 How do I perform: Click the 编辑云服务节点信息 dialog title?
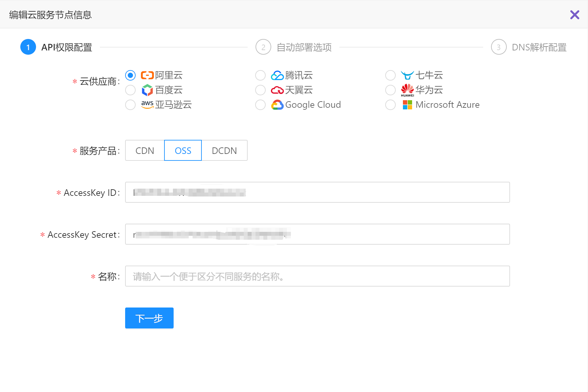(x=50, y=15)
